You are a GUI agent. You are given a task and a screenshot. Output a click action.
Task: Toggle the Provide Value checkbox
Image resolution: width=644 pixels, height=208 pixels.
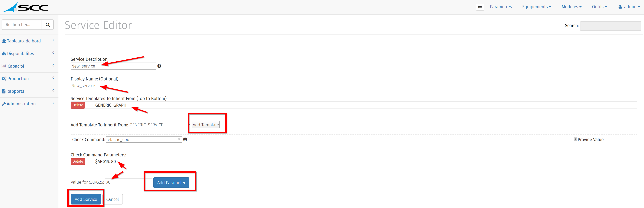coord(575,139)
